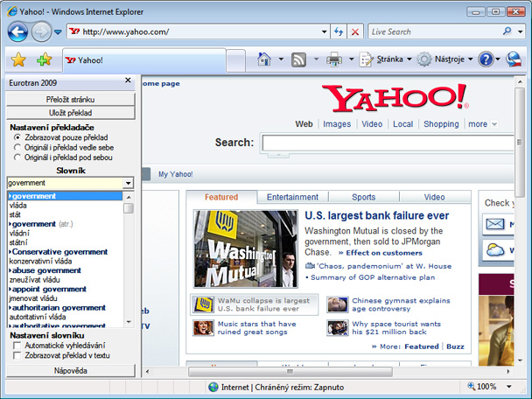Image resolution: width=532 pixels, height=399 pixels.
Task: Click the Help question mark icon
Action: 486,59
